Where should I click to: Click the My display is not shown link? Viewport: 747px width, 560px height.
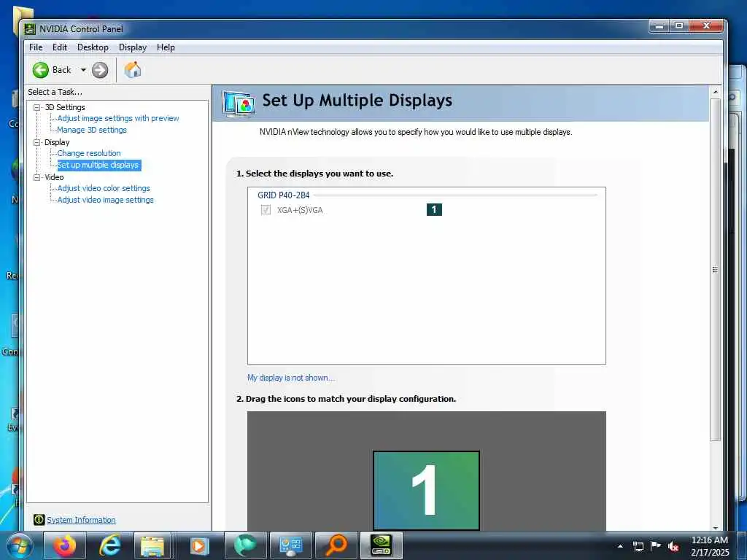coord(291,378)
